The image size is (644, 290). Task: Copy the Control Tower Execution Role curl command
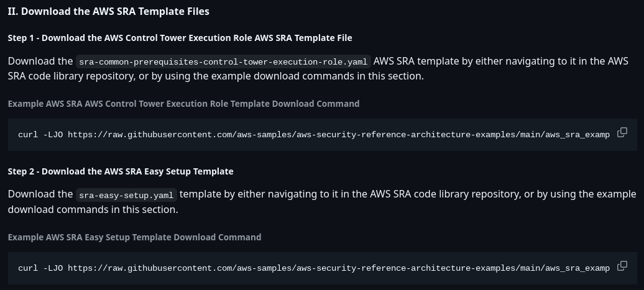coord(622,132)
